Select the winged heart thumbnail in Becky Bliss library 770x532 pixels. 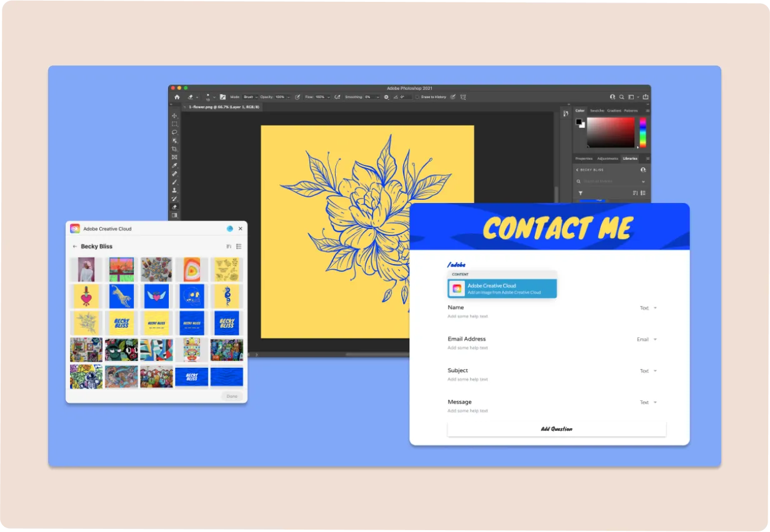(156, 296)
